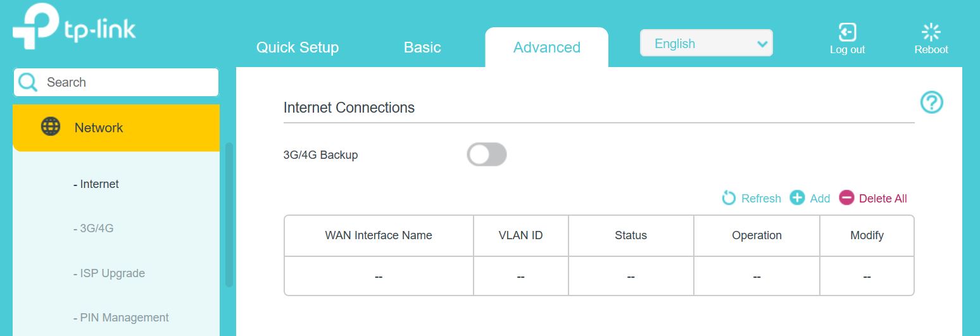
Task: Open the 3G/4G sidebar item
Action: 94,228
